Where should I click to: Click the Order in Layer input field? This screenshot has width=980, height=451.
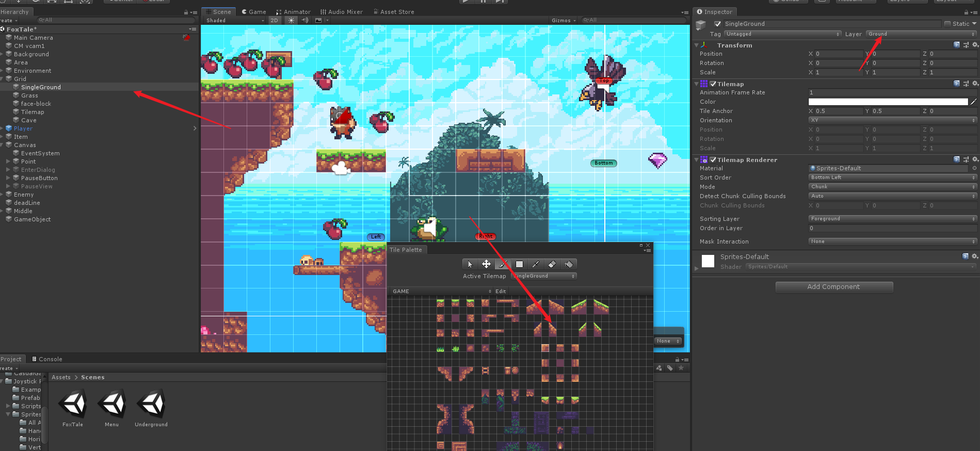892,228
